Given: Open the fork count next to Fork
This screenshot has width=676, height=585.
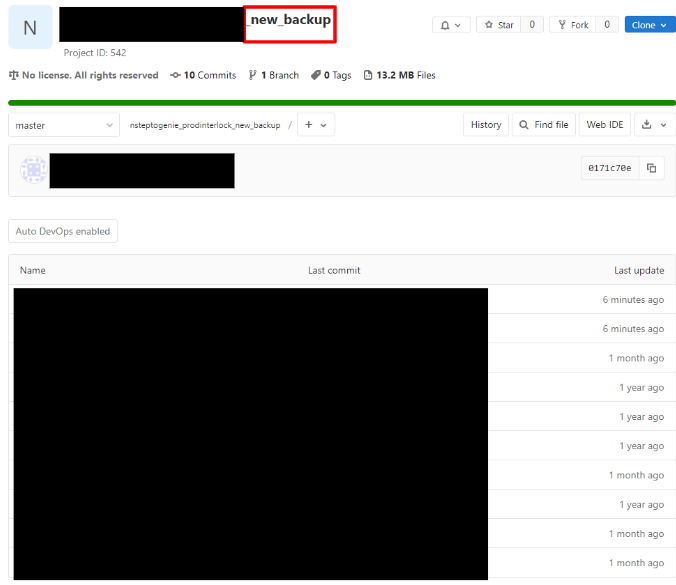Looking at the screenshot, I should [x=607, y=25].
